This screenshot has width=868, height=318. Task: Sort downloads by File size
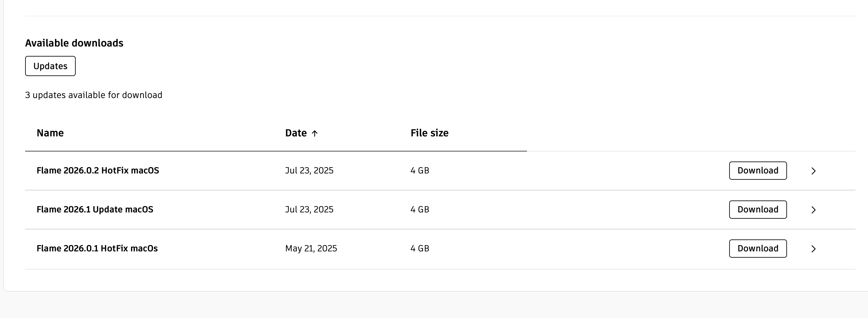[x=429, y=133]
